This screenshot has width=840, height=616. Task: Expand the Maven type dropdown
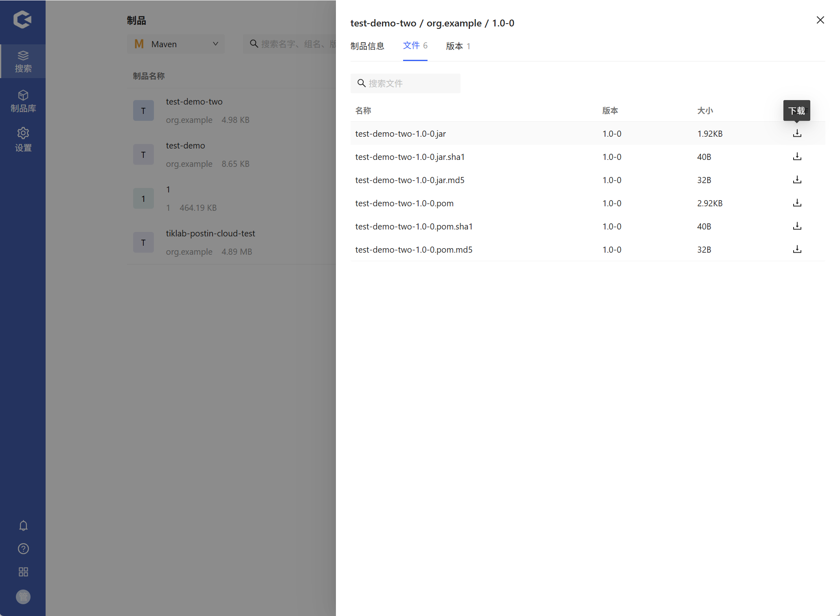tap(176, 44)
